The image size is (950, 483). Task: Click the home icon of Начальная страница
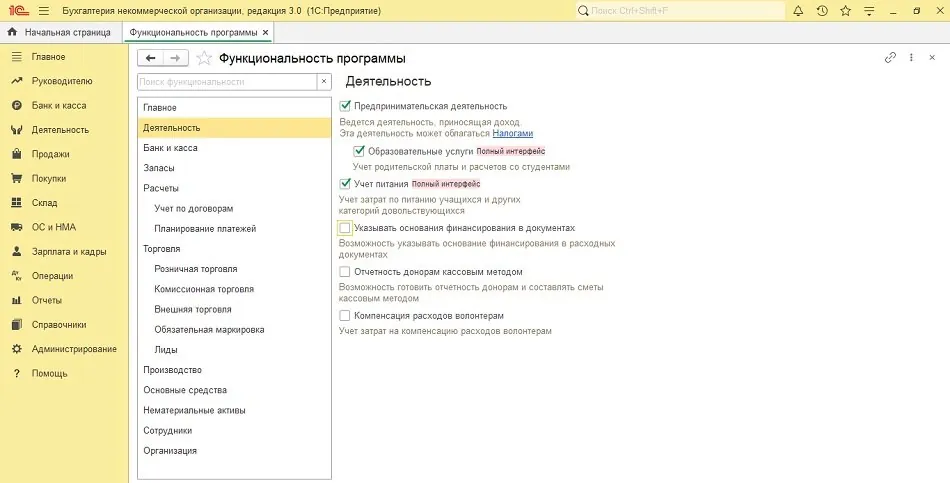pyautogui.click(x=12, y=32)
